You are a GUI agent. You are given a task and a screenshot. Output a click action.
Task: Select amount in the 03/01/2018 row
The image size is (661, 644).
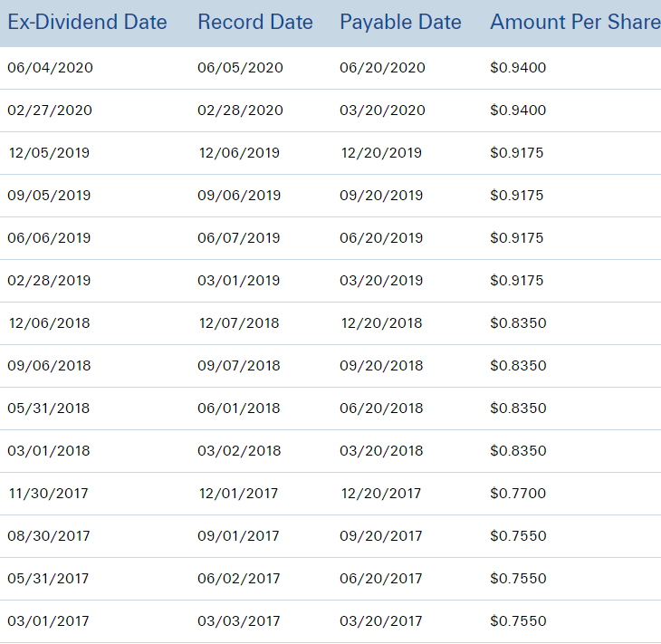click(x=519, y=451)
